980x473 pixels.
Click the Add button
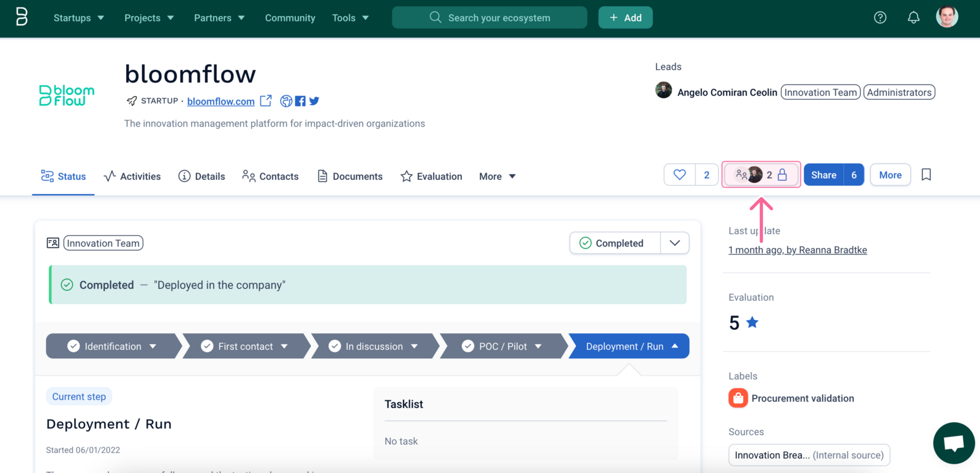pyautogui.click(x=625, y=18)
